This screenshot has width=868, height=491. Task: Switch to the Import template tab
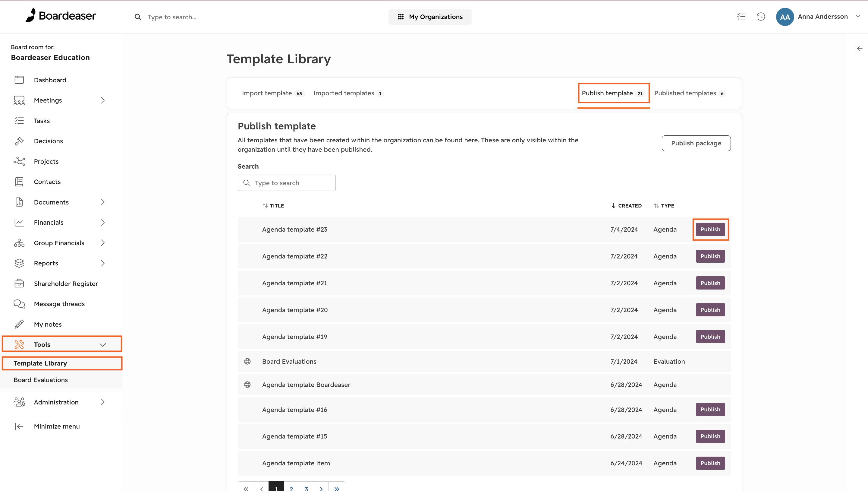tap(273, 93)
